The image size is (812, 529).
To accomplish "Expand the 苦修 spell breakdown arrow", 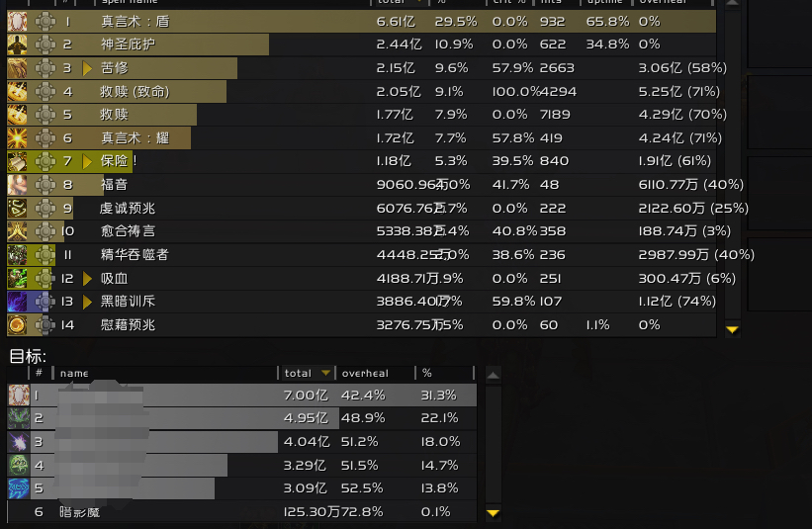I will pyautogui.click(x=88, y=68).
